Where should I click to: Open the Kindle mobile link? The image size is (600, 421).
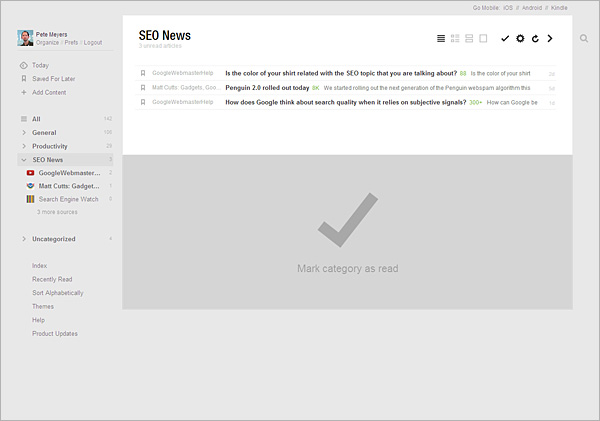(559, 8)
